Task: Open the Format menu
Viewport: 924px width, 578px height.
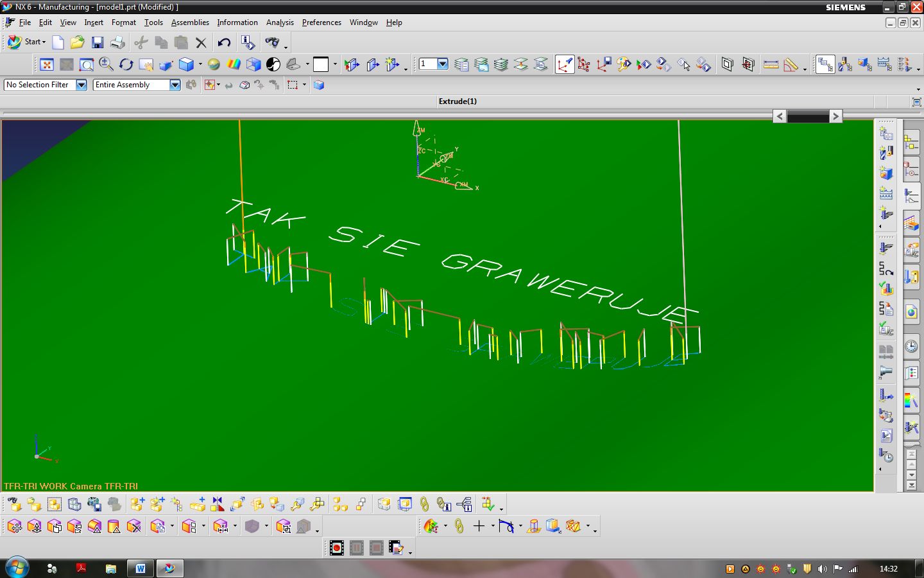Action: tap(124, 22)
